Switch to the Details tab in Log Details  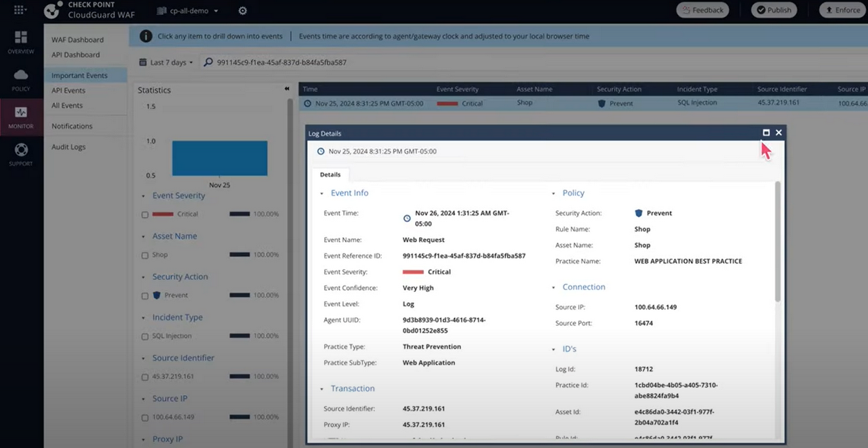330,174
